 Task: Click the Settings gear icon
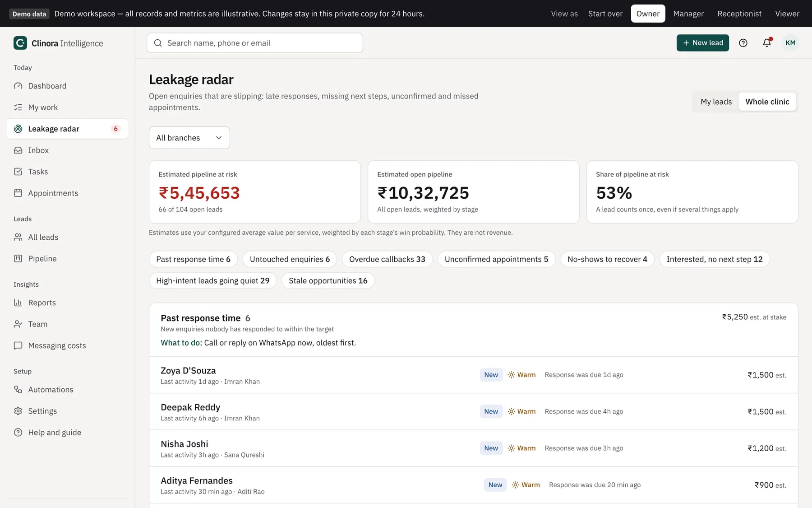[x=18, y=411]
